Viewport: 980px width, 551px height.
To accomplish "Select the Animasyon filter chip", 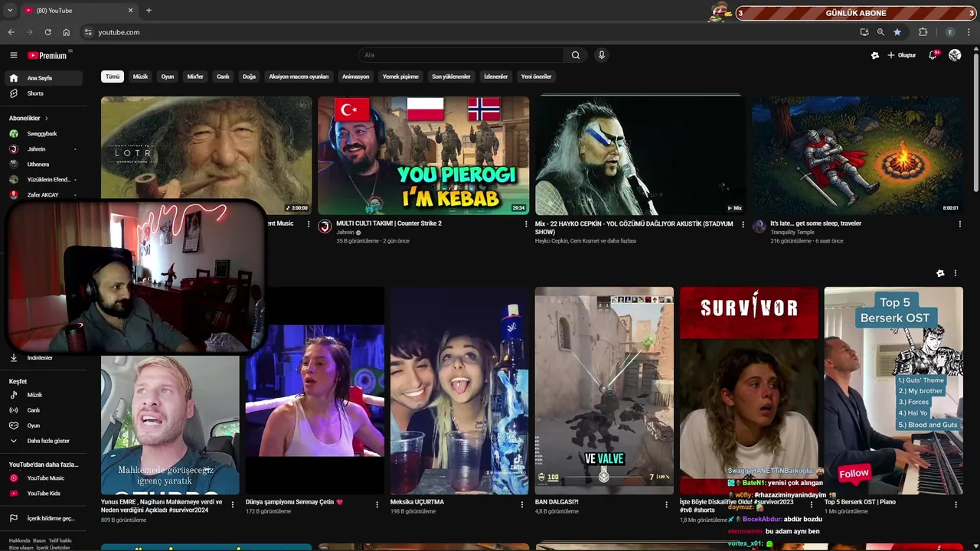I will click(x=355, y=77).
